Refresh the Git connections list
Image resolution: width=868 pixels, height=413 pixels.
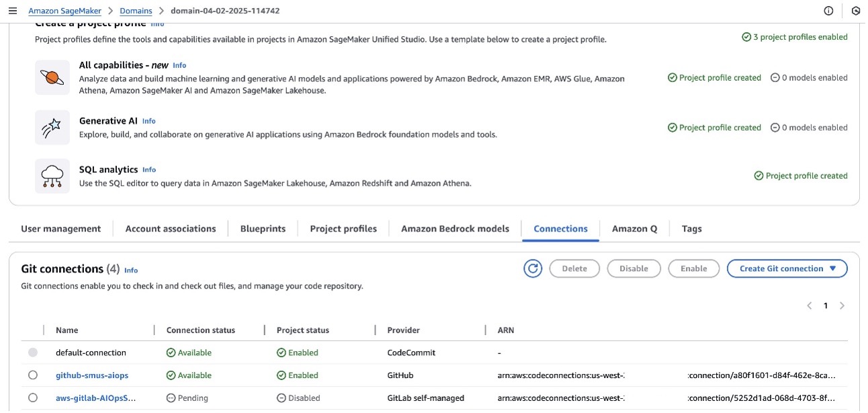(533, 268)
